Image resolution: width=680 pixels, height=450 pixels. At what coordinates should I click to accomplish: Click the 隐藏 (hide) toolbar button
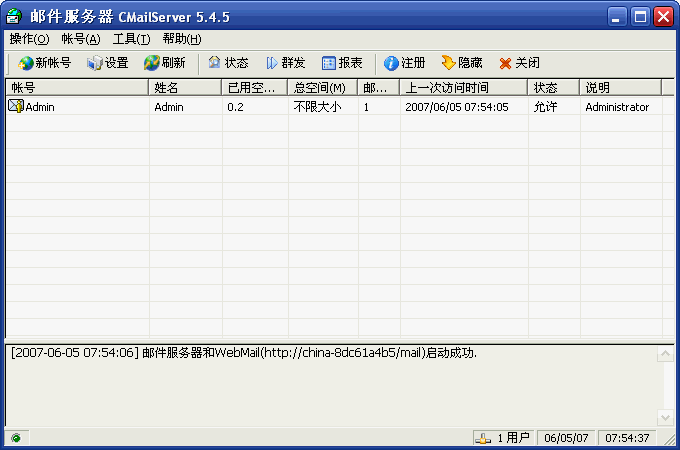pyautogui.click(x=462, y=63)
